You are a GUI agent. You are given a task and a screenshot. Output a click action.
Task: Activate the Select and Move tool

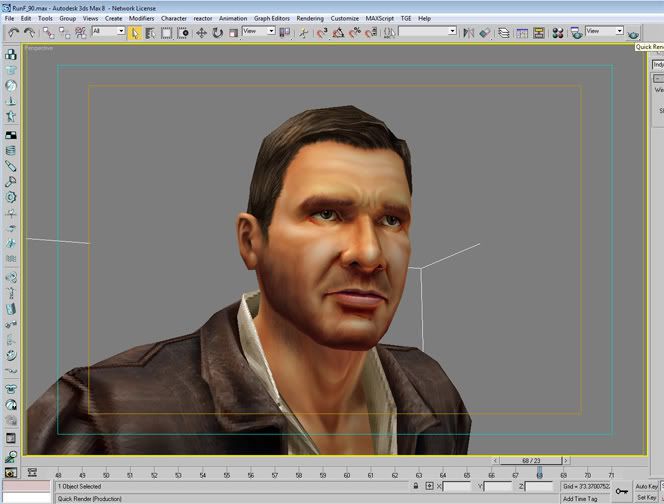click(x=201, y=32)
